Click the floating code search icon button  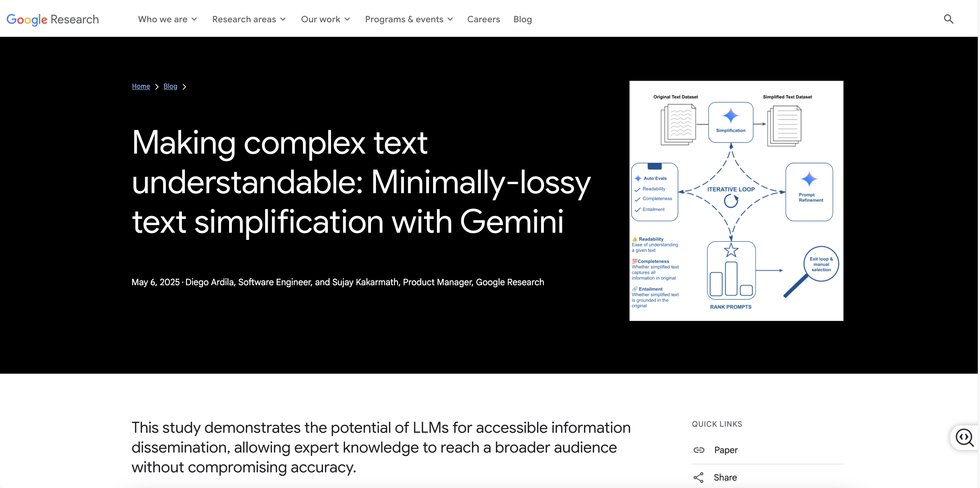tap(964, 437)
